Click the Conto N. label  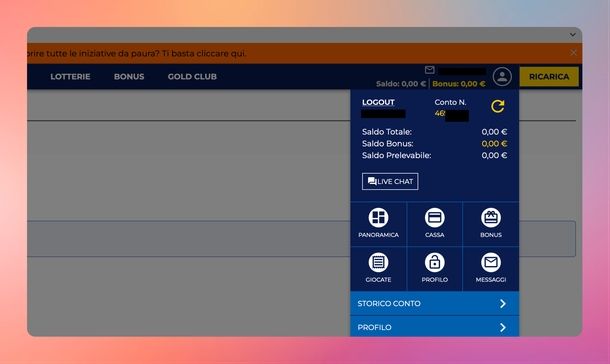click(450, 102)
